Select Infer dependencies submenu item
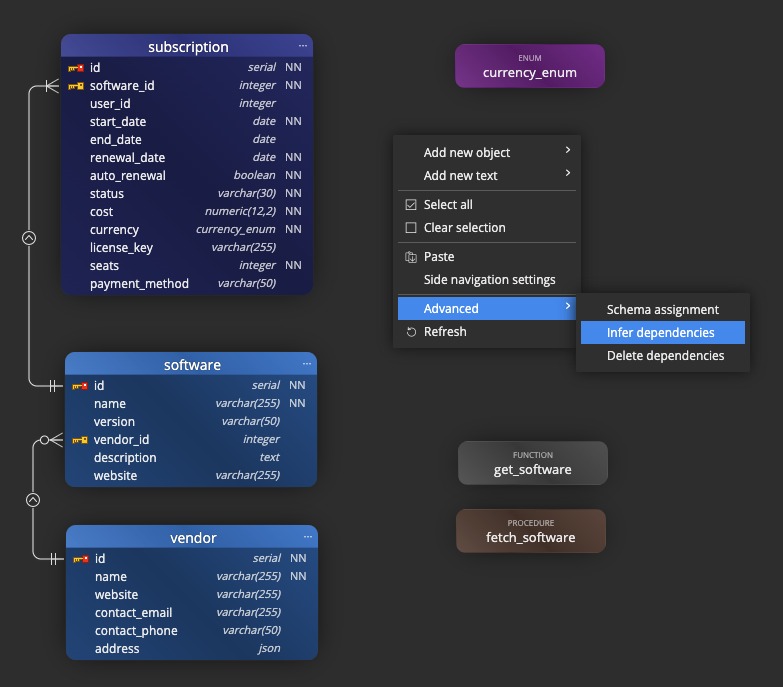This screenshot has width=783, height=687. [663, 333]
